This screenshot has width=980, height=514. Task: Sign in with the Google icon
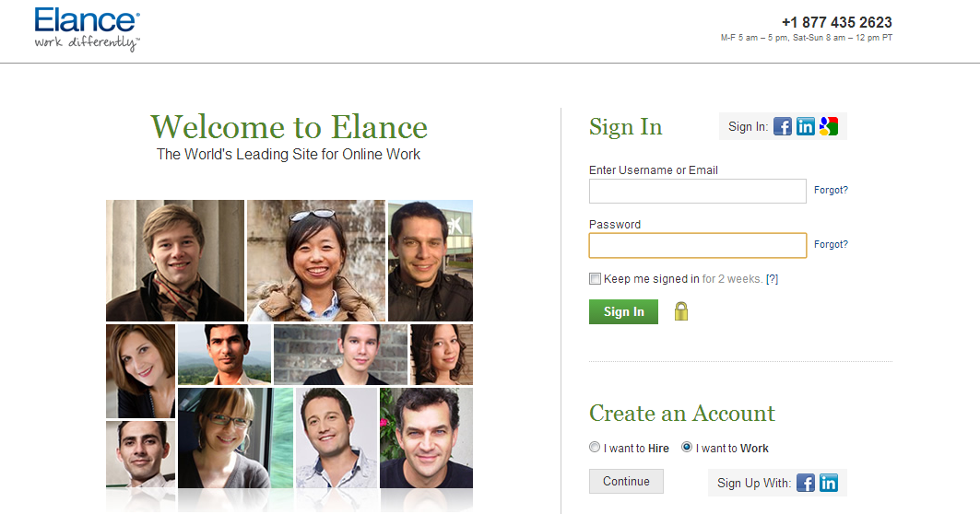click(x=829, y=126)
